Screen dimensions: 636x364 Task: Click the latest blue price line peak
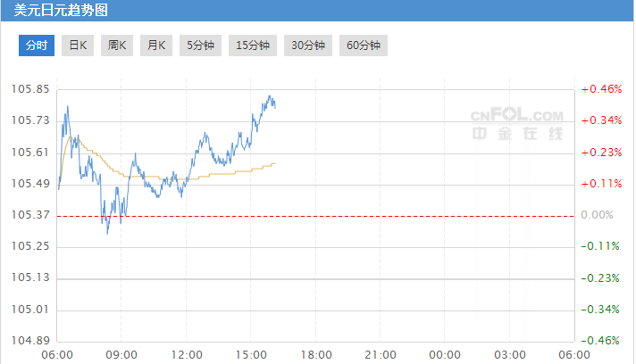coord(270,96)
